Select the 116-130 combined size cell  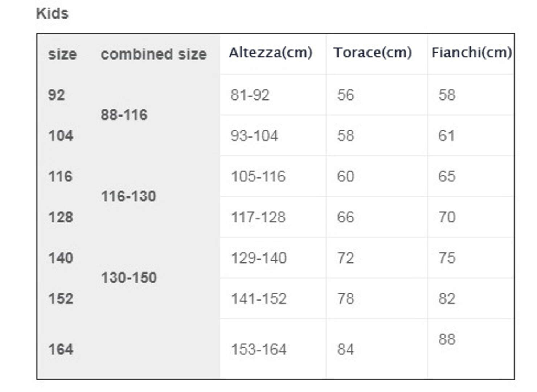coord(128,196)
